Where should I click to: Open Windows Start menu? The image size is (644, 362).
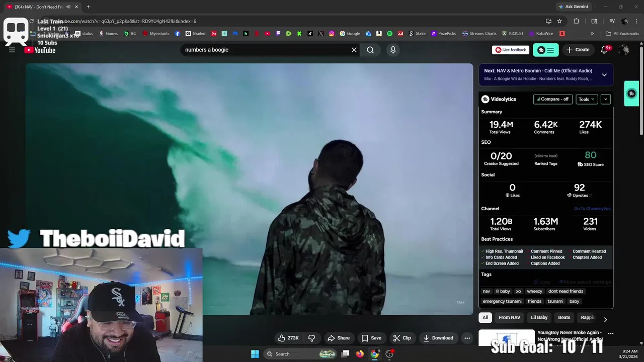(255, 354)
